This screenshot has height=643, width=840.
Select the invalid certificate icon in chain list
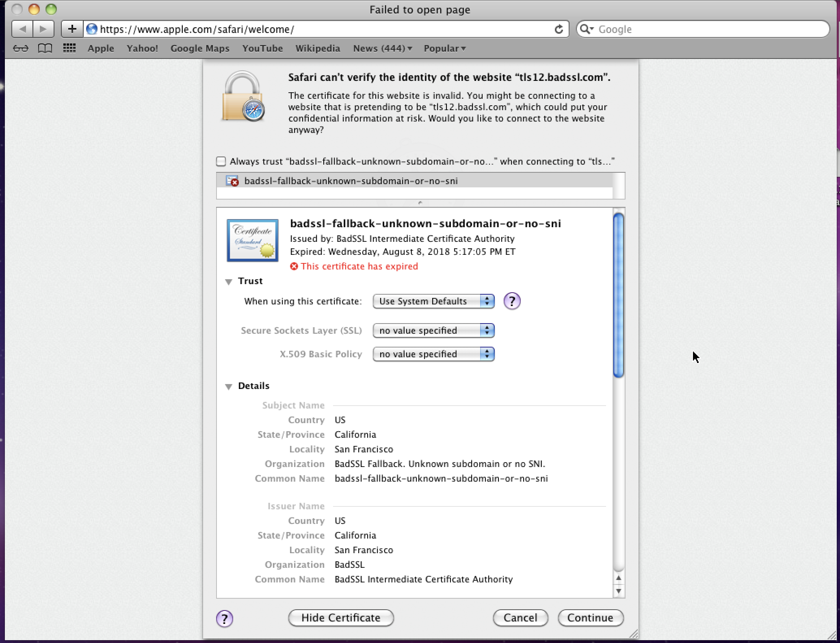pos(232,181)
